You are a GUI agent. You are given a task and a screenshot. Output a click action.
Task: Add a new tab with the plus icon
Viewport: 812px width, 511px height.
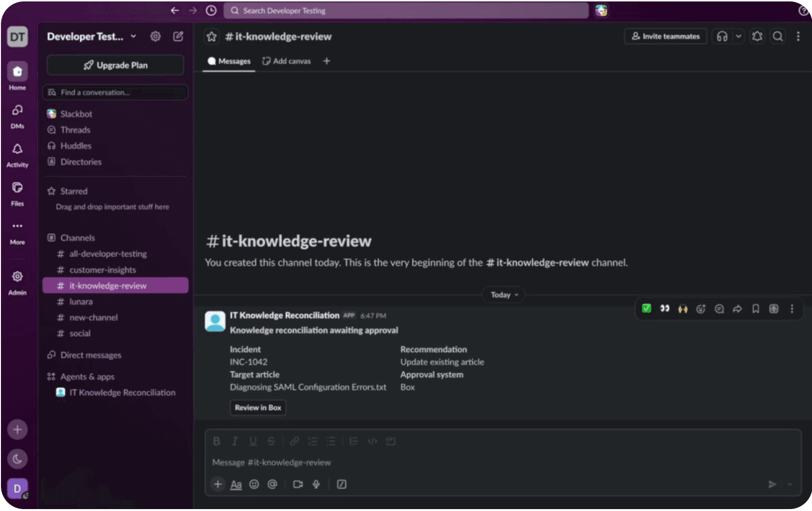327,61
